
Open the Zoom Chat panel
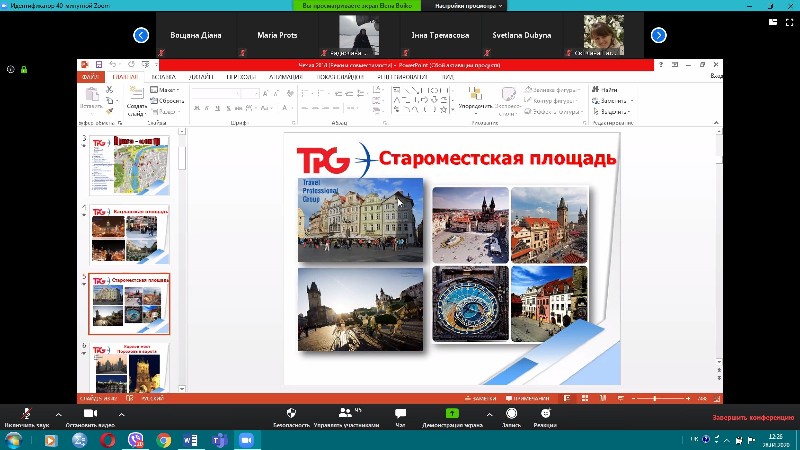[400, 413]
